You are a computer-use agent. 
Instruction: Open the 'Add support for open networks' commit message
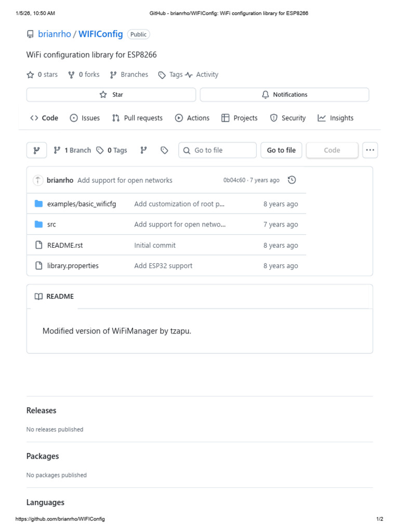pyautogui.click(x=125, y=180)
